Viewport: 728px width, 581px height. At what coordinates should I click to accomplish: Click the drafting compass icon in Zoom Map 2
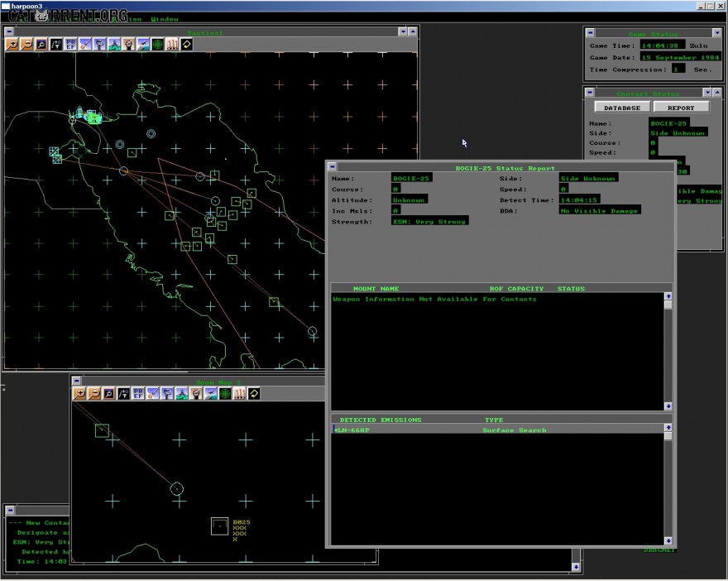point(181,393)
